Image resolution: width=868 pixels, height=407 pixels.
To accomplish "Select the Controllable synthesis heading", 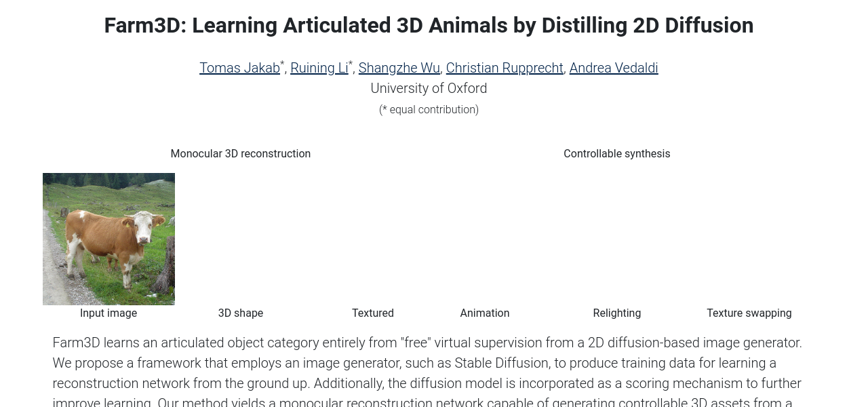I will [616, 154].
